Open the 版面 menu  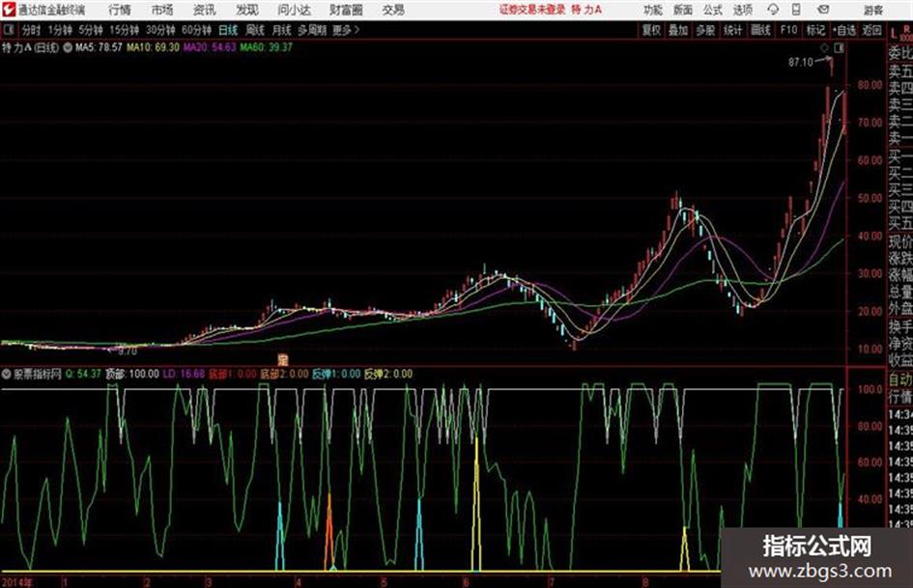pyautogui.click(x=682, y=10)
